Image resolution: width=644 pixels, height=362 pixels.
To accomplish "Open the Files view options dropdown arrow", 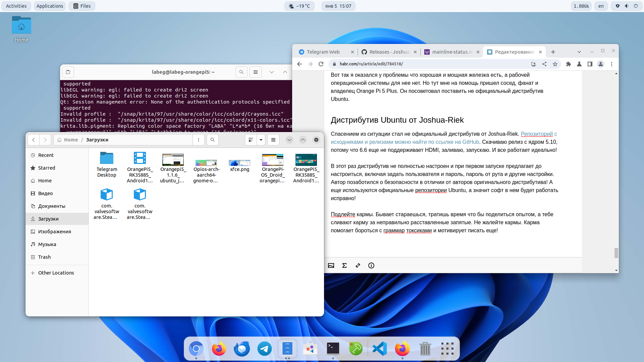I will pos(261,140).
